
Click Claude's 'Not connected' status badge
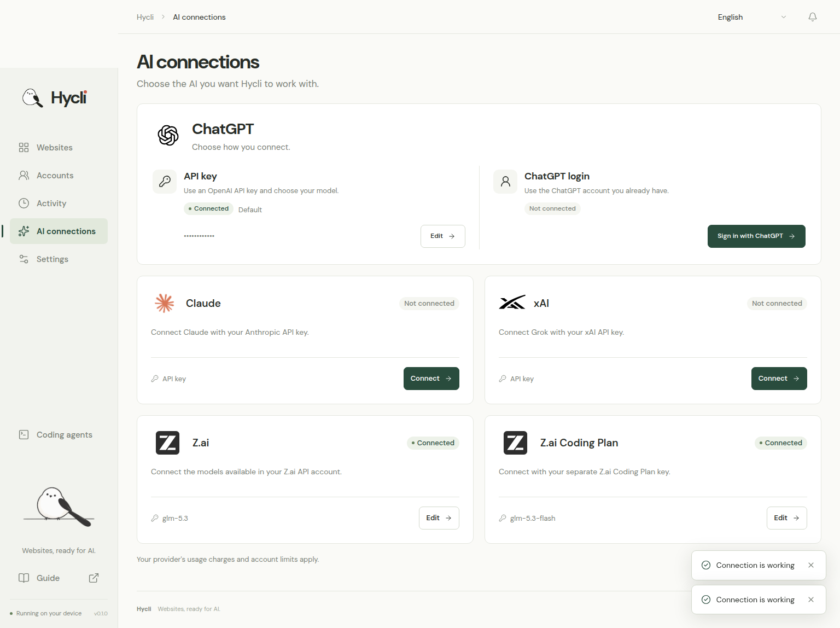tap(429, 304)
